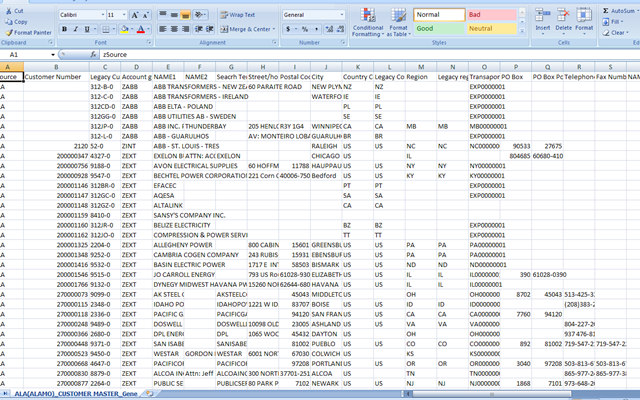The image size is (640, 400).
Task: Apply Comma Style
Action: [x=316, y=29]
